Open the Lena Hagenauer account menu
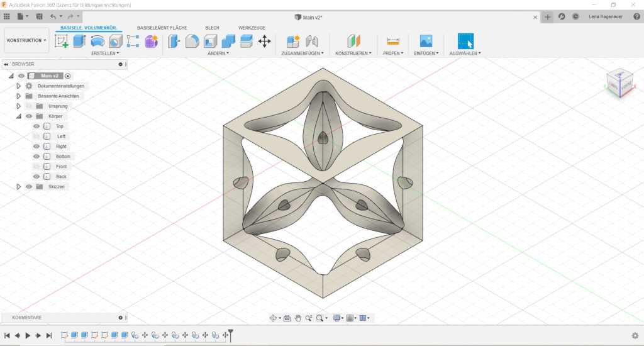The image size is (644, 346). [x=606, y=16]
